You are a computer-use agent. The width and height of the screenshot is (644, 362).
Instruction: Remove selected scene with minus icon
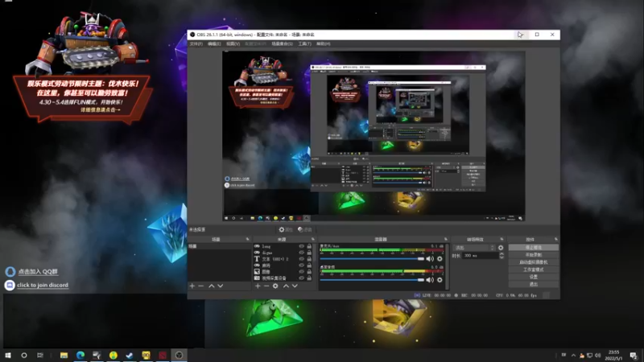click(201, 286)
